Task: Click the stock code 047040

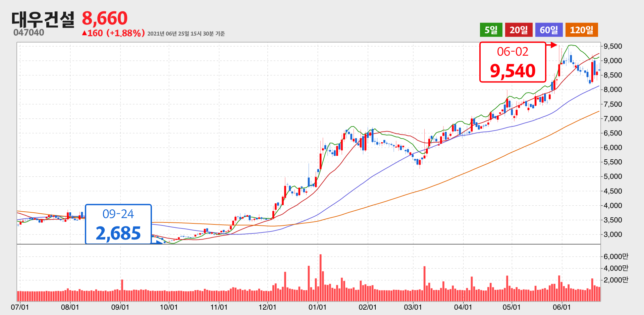Action: click(29, 33)
